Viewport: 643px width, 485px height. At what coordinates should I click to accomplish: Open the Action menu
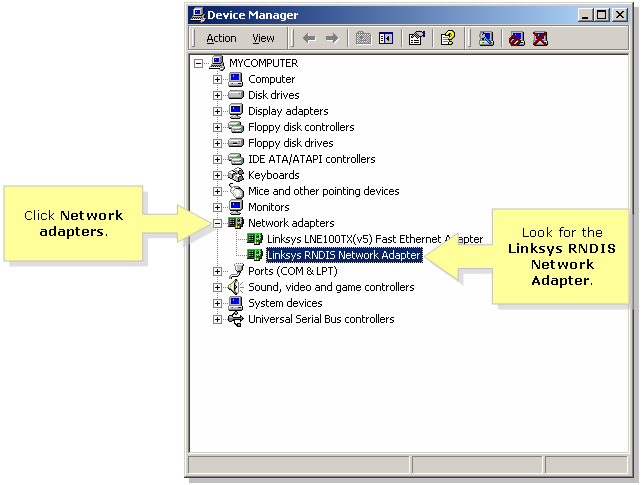pos(221,39)
